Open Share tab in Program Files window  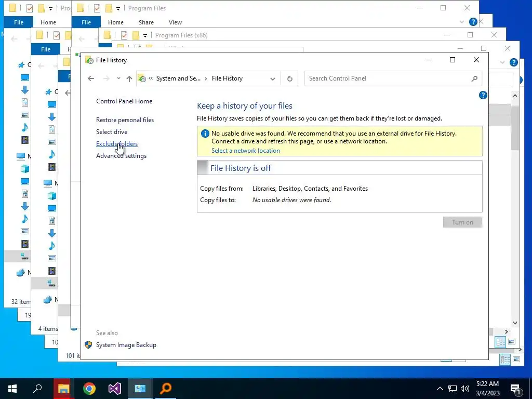click(146, 22)
